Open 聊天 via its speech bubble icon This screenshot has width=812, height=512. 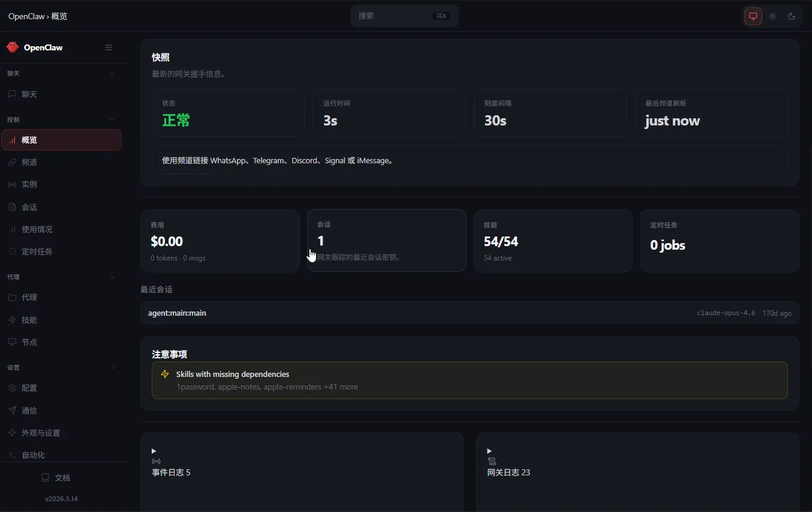[x=12, y=94]
